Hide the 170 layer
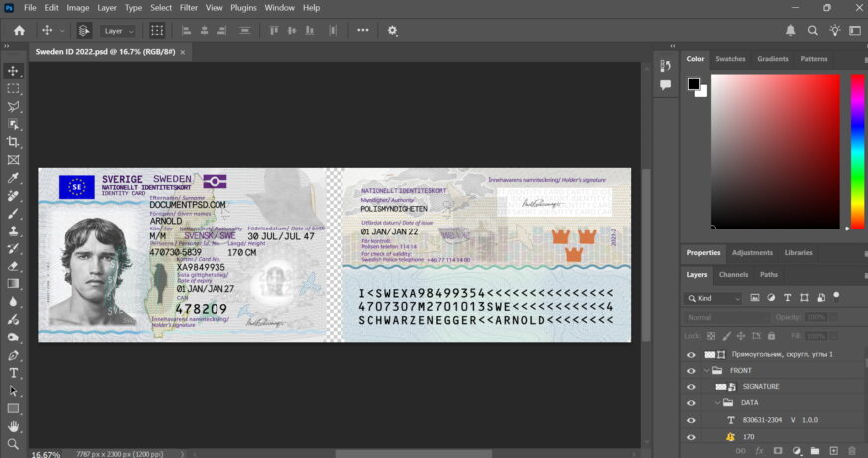868x458 pixels. pyautogui.click(x=691, y=437)
